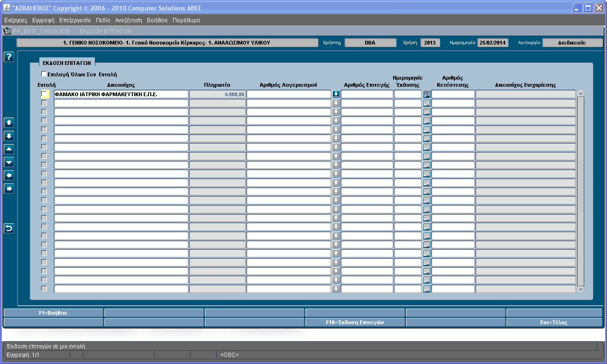Viewport: 607px width, 364px height.
Task: Click the question mark help icon
Action: (x=9, y=57)
